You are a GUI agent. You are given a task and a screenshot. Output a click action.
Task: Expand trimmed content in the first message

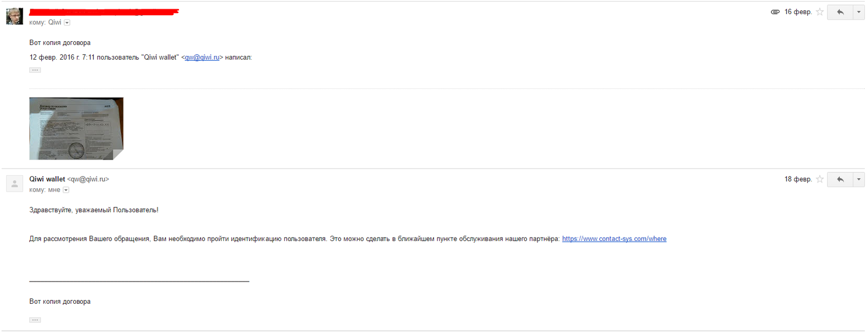pos(35,70)
